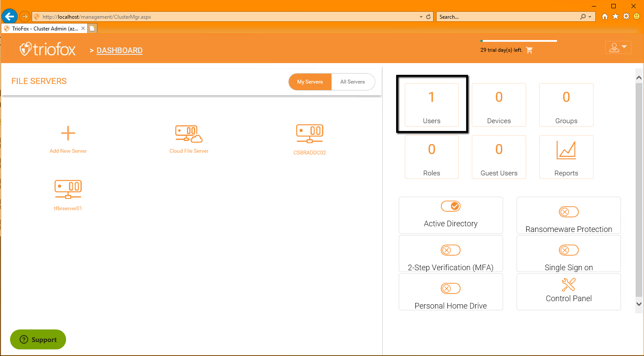Screen dimensions: 644x356
Task: Select the My Servers tab
Action: click(x=310, y=82)
